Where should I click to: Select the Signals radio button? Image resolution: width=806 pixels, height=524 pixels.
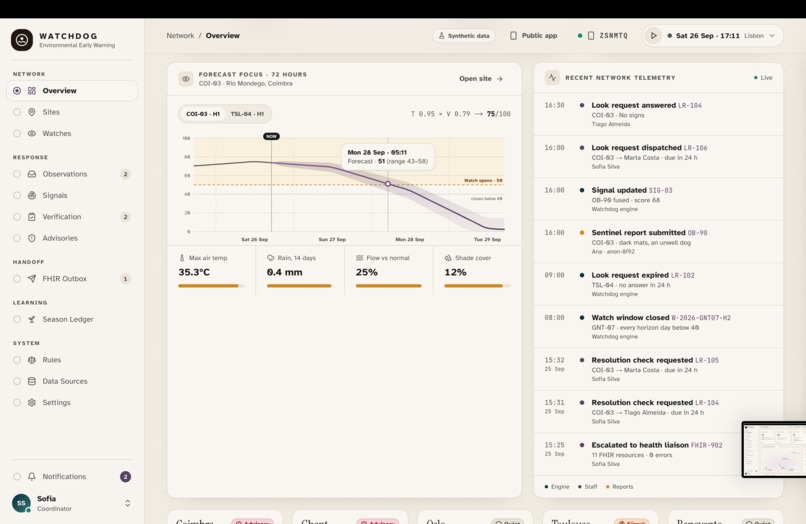point(17,195)
